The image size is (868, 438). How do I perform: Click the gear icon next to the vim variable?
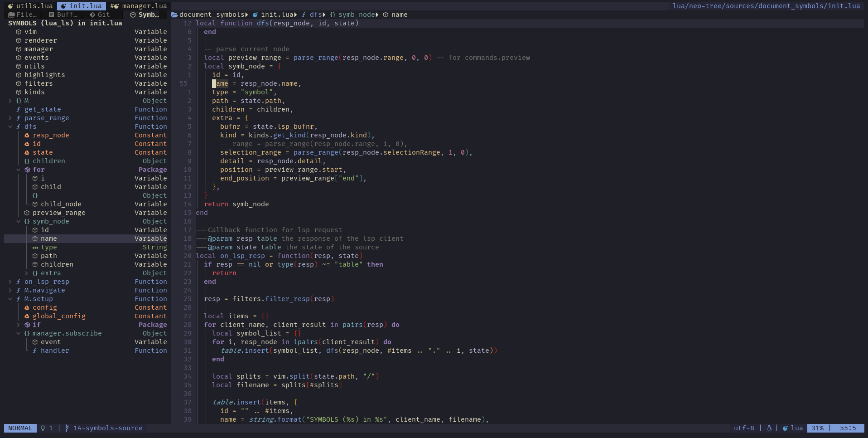tap(19, 32)
